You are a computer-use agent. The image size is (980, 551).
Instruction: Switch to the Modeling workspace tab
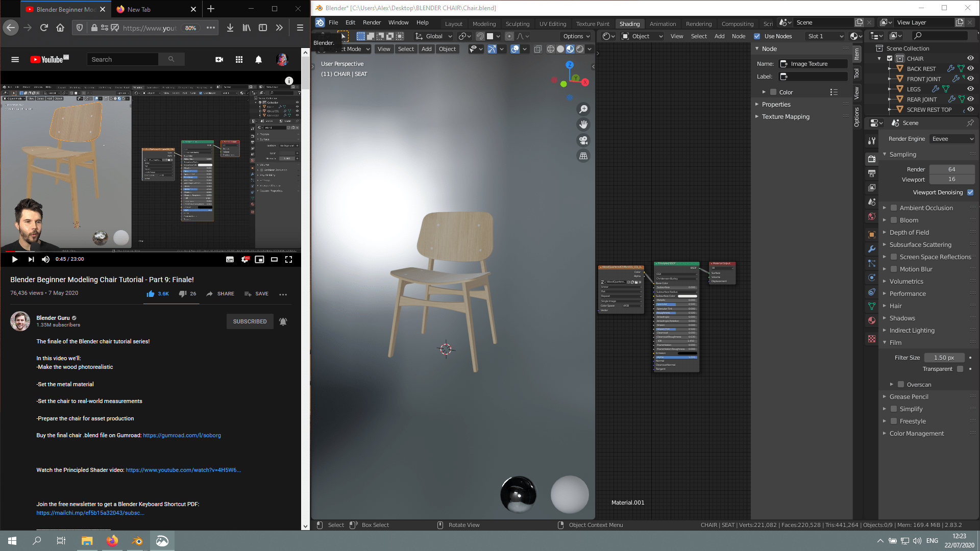point(483,22)
